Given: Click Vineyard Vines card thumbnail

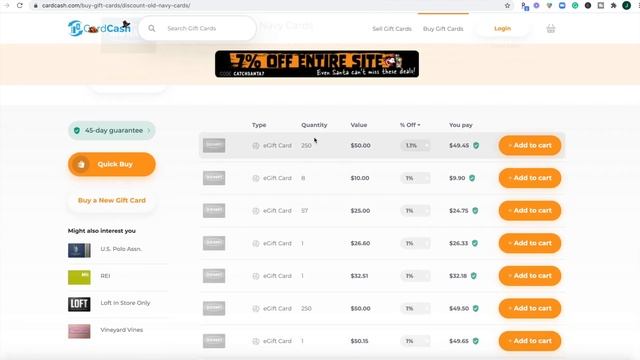Looking at the screenshot, I should click(79, 331).
